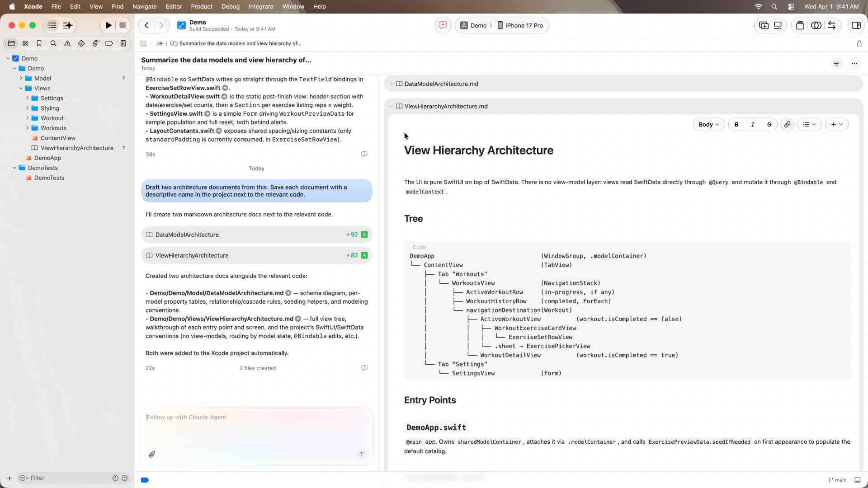This screenshot has width=868, height=488.
Task: Open the Debug menu
Action: [231, 6]
